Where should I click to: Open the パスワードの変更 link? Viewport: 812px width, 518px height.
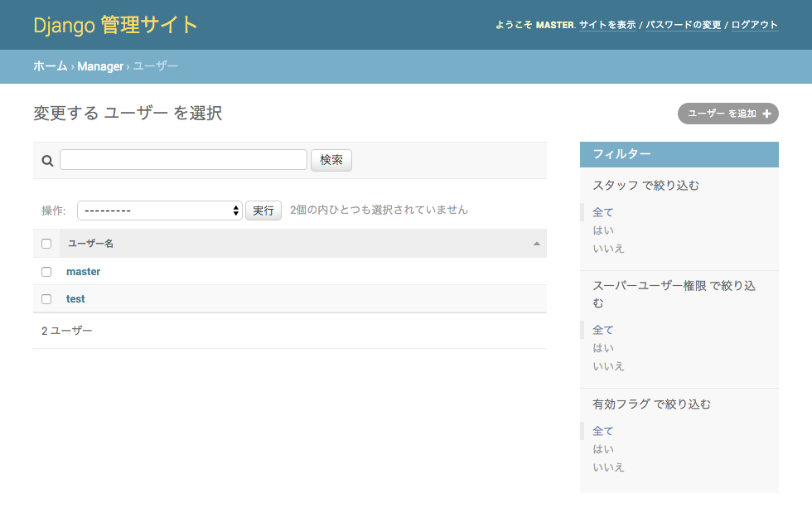point(684,25)
